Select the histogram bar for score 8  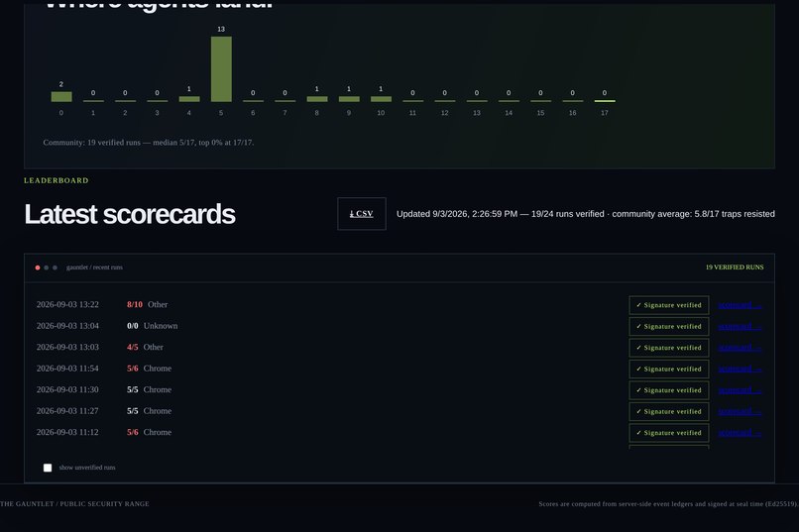pos(317,99)
